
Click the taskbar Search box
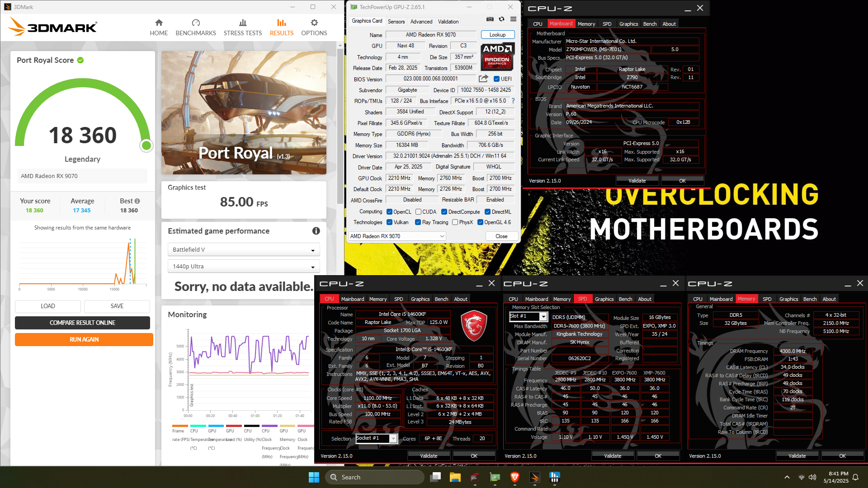(374, 477)
